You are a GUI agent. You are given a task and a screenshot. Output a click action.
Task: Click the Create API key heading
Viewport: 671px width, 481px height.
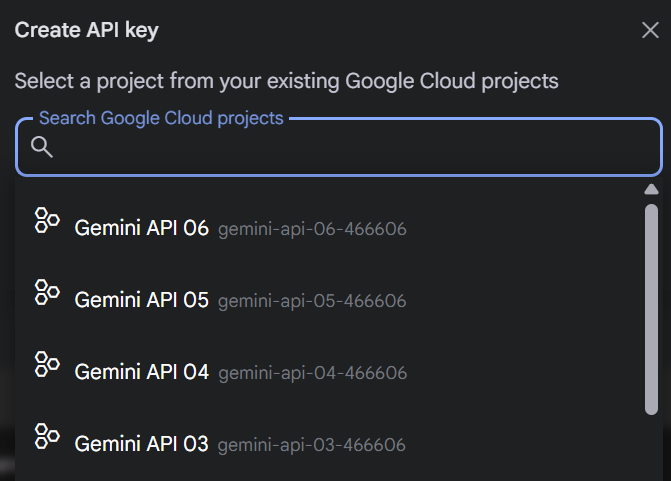point(87,30)
